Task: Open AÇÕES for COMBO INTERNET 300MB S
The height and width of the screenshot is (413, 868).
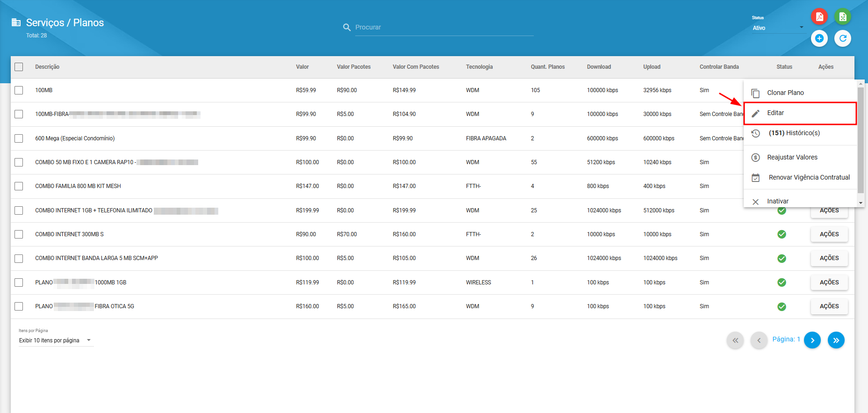Action: point(829,234)
